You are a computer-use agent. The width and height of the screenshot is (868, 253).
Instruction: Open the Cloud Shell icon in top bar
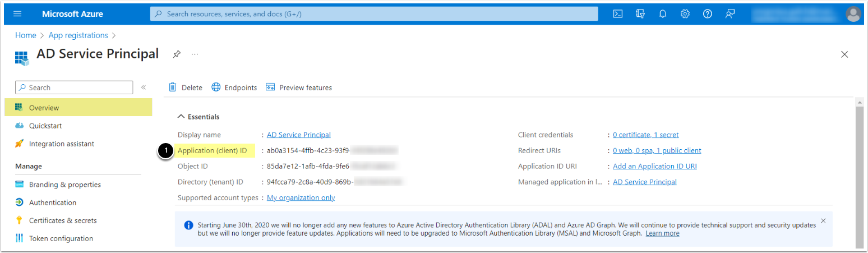point(617,14)
